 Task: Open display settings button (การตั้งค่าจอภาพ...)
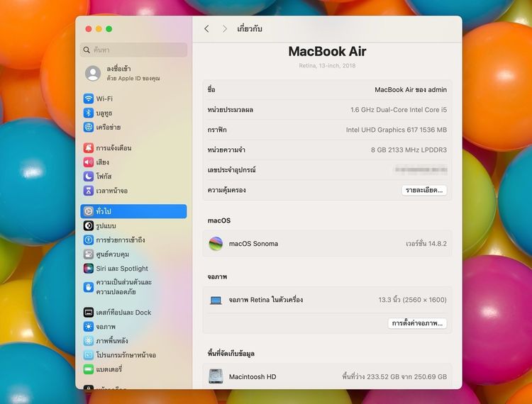[x=417, y=323]
